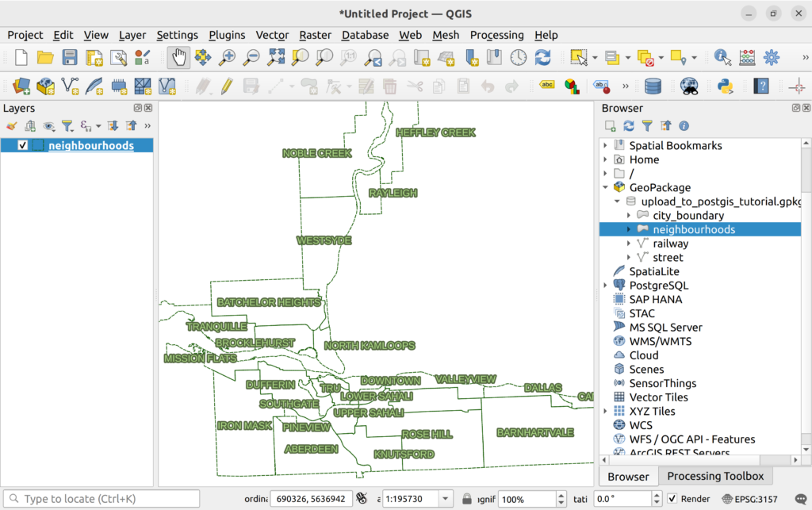Open the Processing menu
The image size is (812, 510).
pyautogui.click(x=496, y=35)
